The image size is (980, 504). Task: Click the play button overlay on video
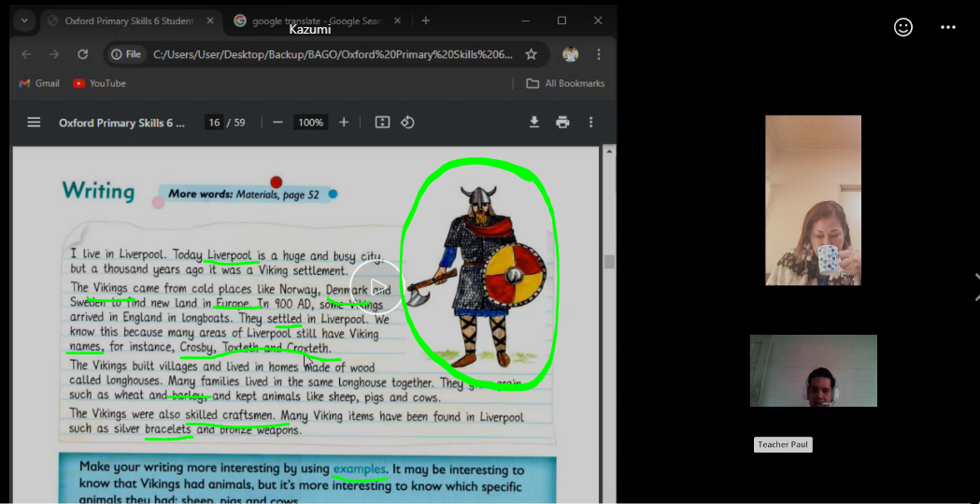click(x=376, y=287)
